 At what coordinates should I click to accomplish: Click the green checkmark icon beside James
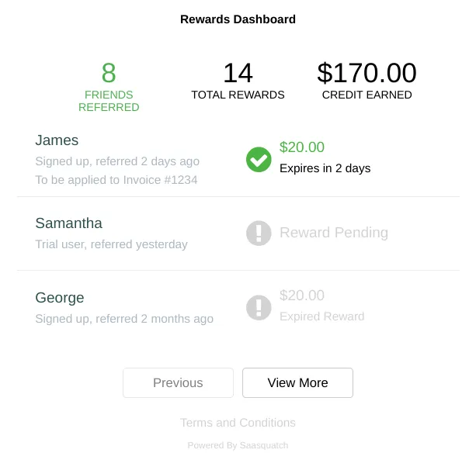(259, 160)
